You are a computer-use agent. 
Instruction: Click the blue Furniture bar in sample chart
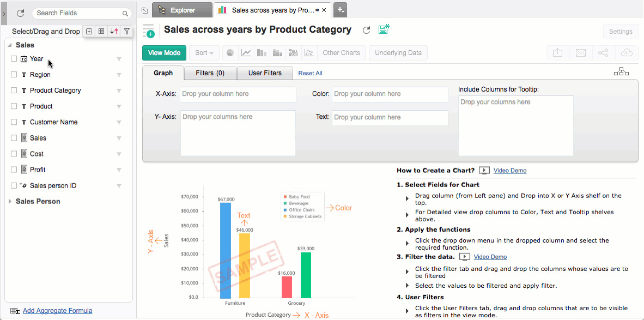(226, 251)
